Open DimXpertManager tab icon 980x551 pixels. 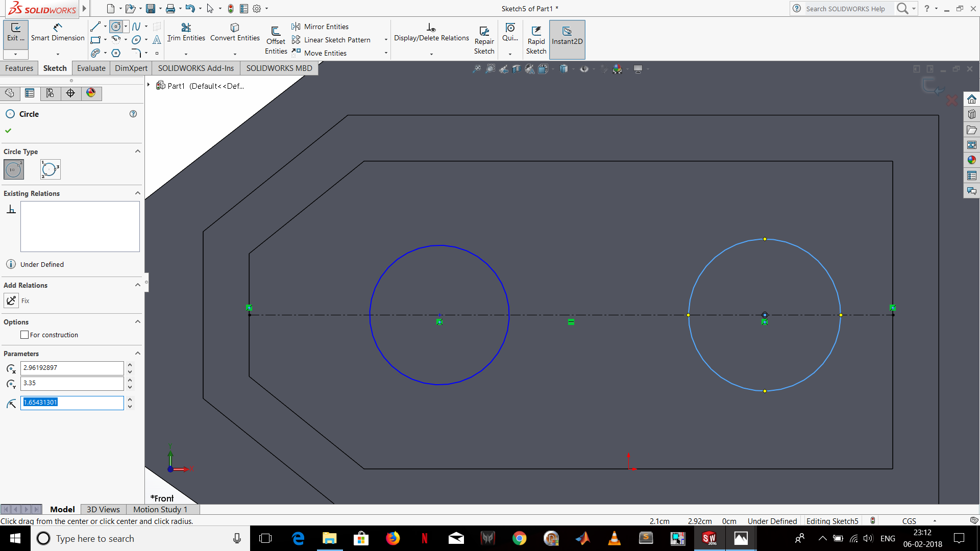[70, 93]
